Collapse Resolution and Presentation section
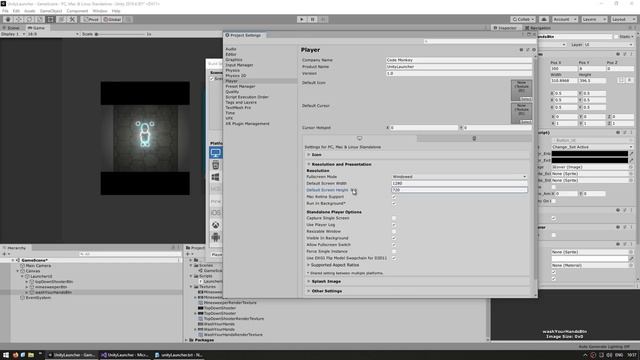This screenshot has height=360, width=640. [339, 164]
